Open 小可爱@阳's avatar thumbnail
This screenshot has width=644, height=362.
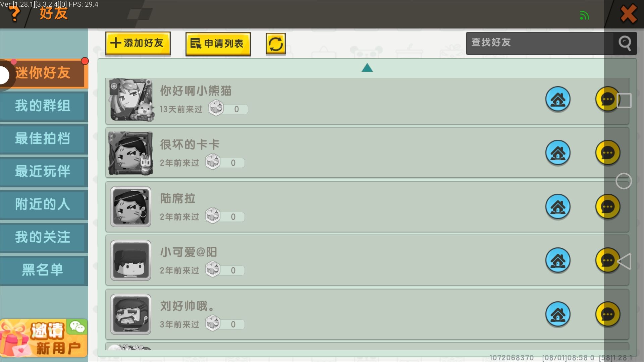(131, 260)
